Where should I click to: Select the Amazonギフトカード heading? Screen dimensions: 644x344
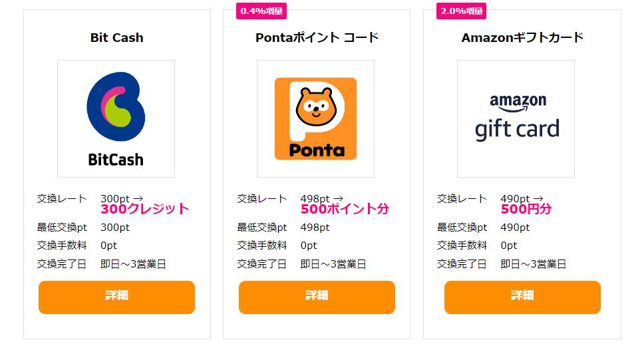pyautogui.click(x=522, y=38)
